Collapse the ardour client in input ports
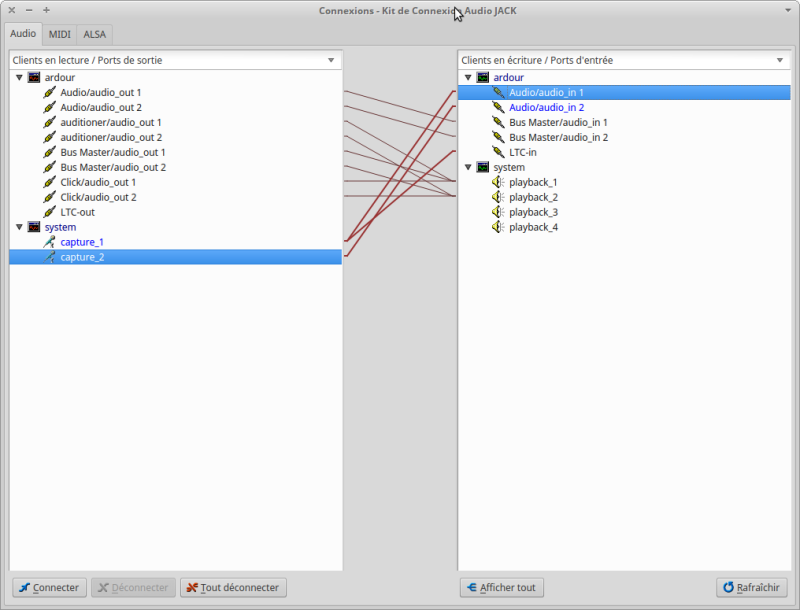The height and width of the screenshot is (610, 800). click(468, 78)
